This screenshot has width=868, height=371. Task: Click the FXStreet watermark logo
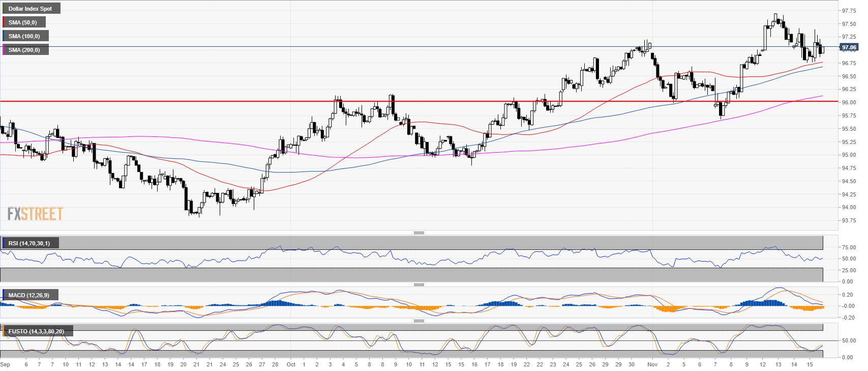click(x=35, y=214)
